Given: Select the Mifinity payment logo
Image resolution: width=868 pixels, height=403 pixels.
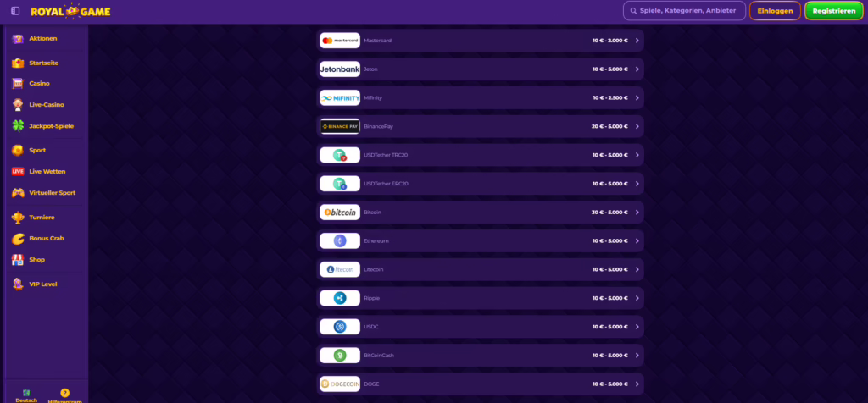Looking at the screenshot, I should click(x=340, y=98).
